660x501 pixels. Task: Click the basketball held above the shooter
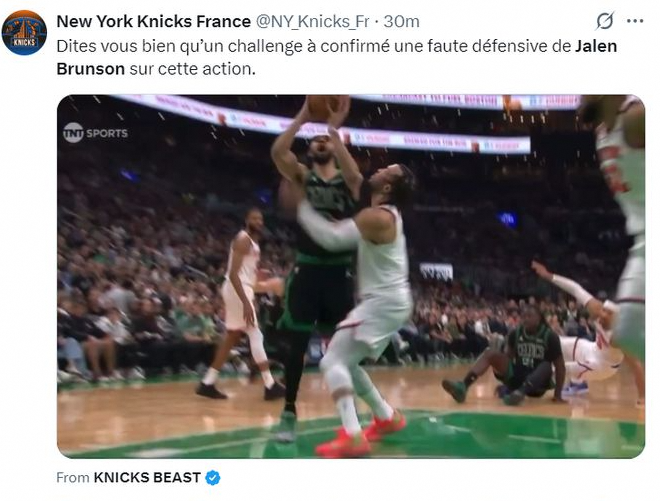point(325,107)
